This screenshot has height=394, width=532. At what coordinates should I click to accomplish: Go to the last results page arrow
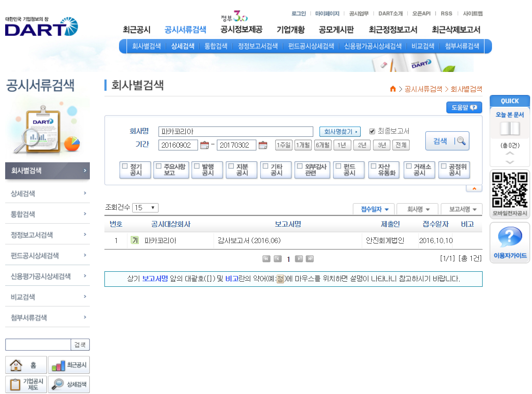[310, 259]
